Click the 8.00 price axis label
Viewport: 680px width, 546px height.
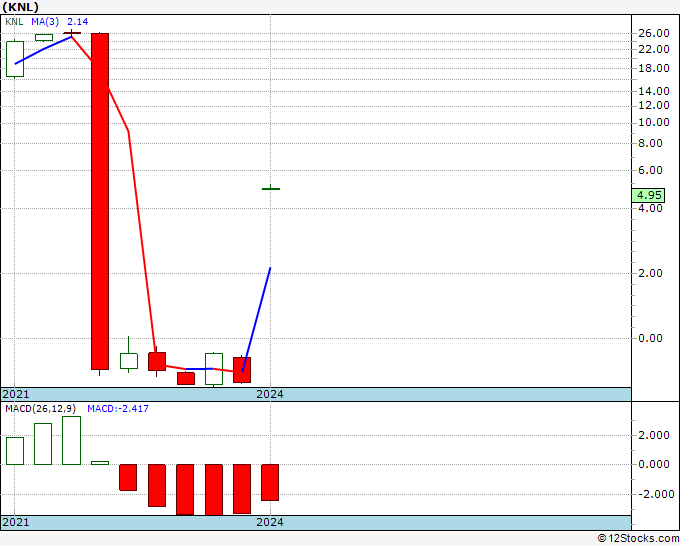click(650, 143)
